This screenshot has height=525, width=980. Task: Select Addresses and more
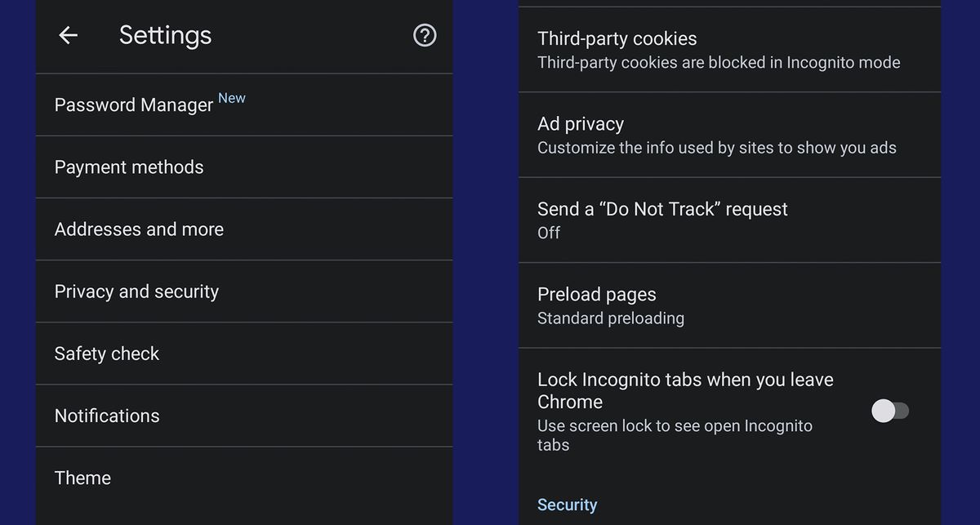[x=139, y=229]
